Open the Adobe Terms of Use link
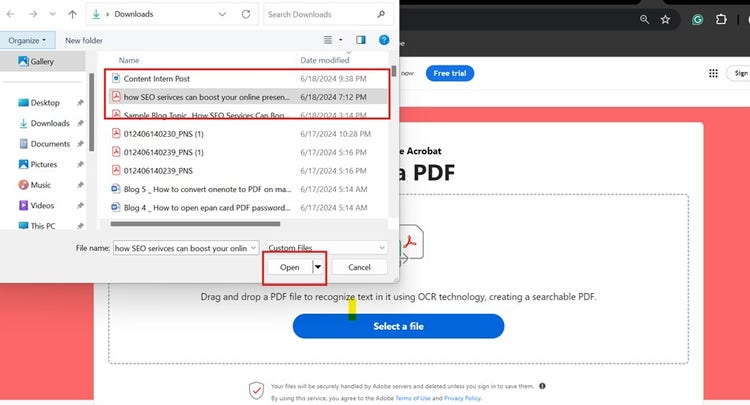 pyautogui.click(x=413, y=398)
